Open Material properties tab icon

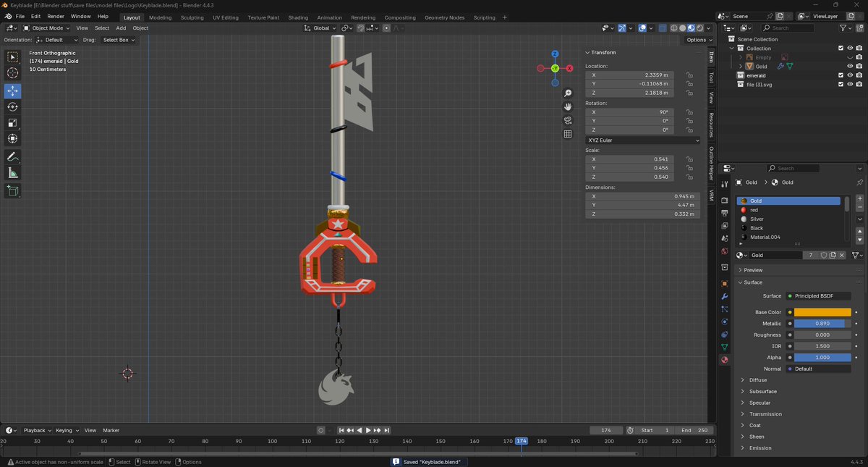(724, 360)
